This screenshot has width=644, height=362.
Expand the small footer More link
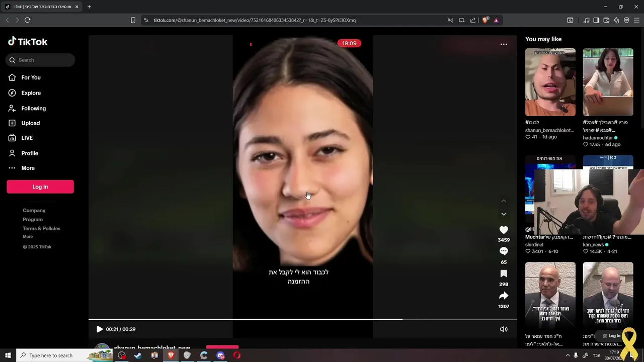28,237
